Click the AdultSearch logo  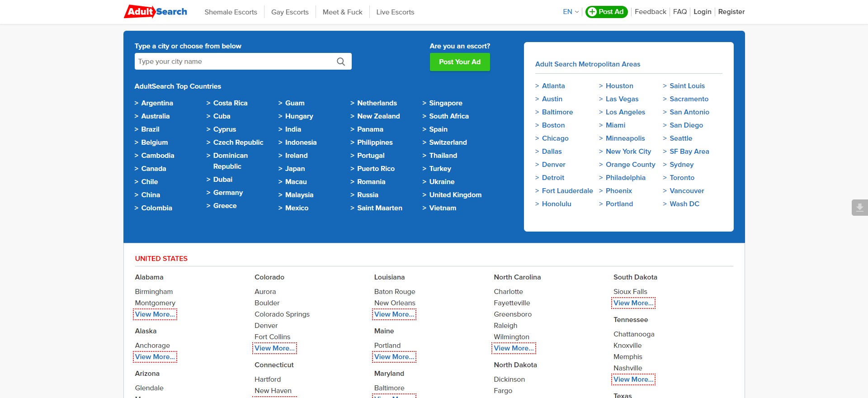[x=156, y=12]
